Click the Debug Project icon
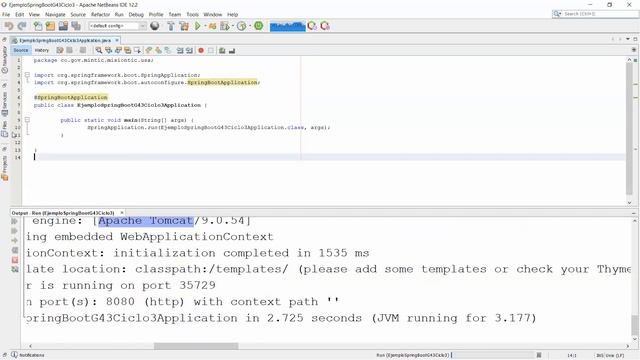The height and width of the screenshot is (360, 640). pos(212,26)
